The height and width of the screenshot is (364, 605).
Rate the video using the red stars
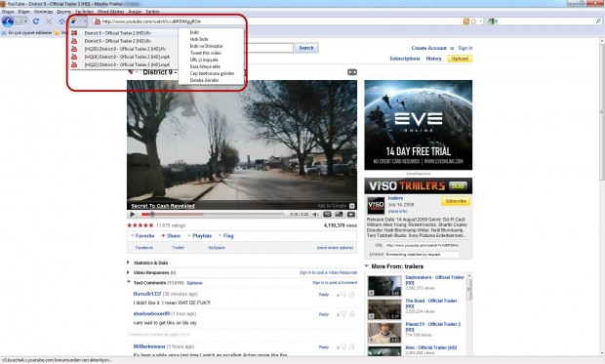click(x=141, y=225)
